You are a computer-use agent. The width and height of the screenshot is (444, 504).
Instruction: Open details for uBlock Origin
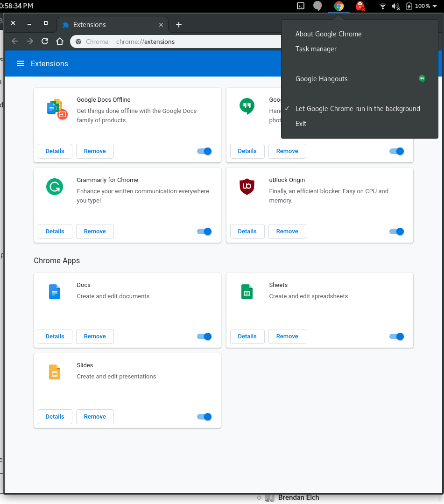pyautogui.click(x=247, y=231)
